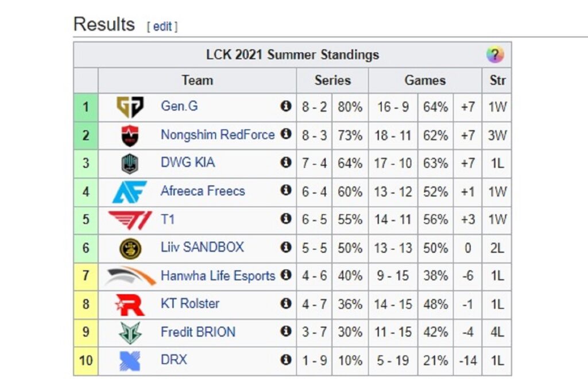This screenshot has width=588, height=379.
Task: Click the edit link next to Results
Action: 163,26
